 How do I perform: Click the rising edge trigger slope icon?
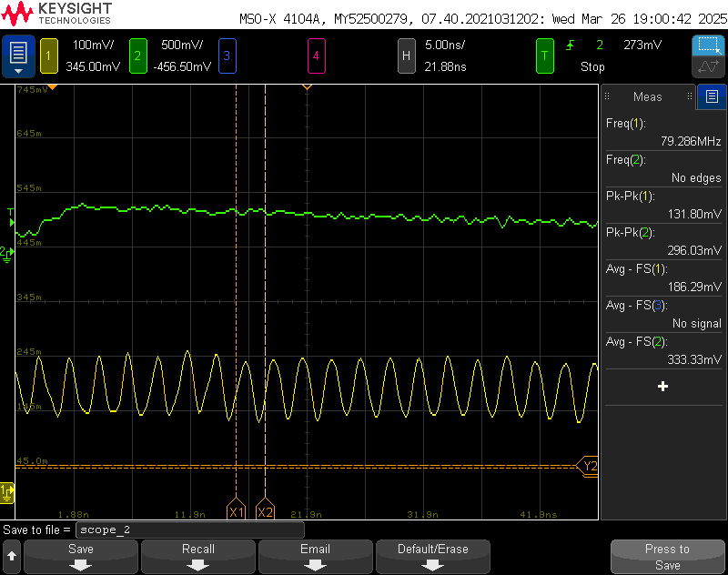[571, 45]
